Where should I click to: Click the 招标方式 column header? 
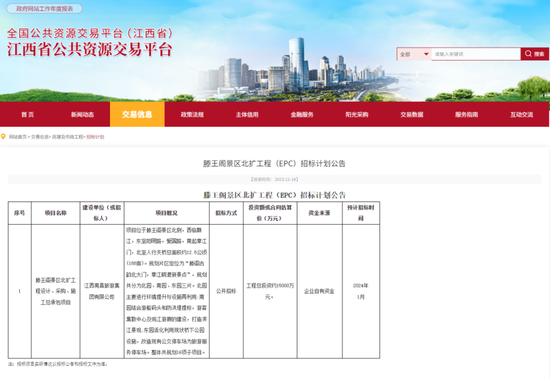tap(226, 213)
